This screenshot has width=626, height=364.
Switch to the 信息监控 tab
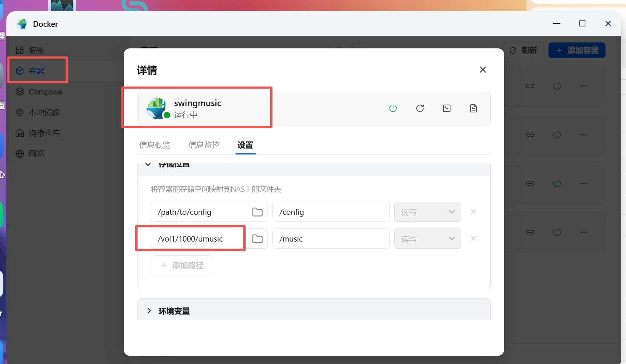[204, 145]
